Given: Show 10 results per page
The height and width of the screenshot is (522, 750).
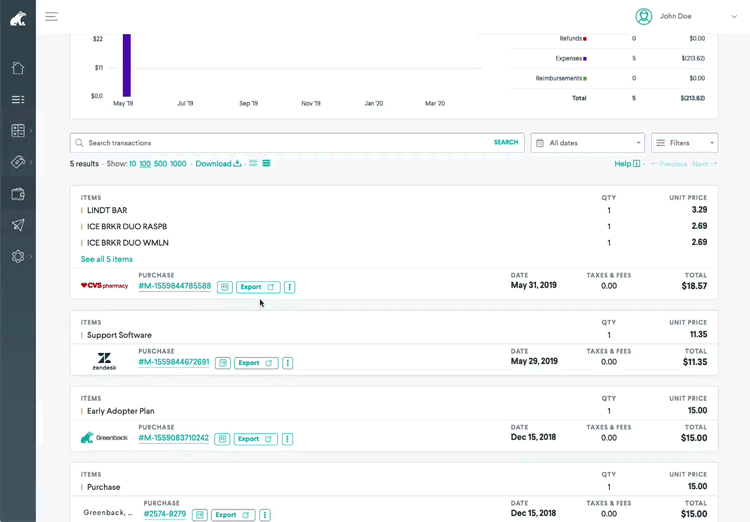Looking at the screenshot, I should 133,164.
